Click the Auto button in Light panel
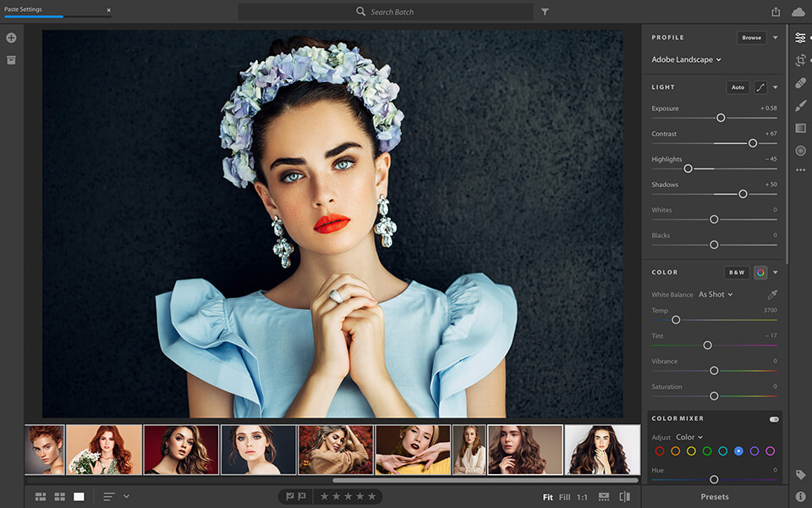Viewport: 812px width, 508px height. [736, 86]
